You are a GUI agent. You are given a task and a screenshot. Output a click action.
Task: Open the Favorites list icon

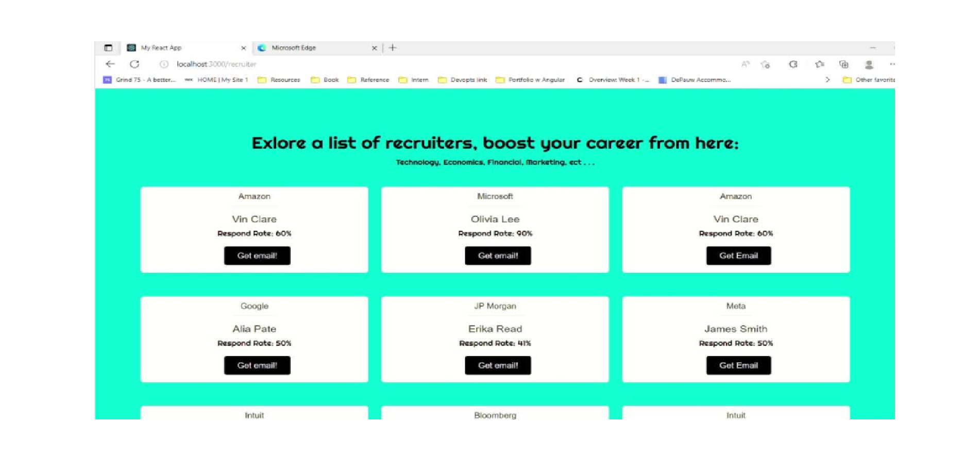pos(819,64)
